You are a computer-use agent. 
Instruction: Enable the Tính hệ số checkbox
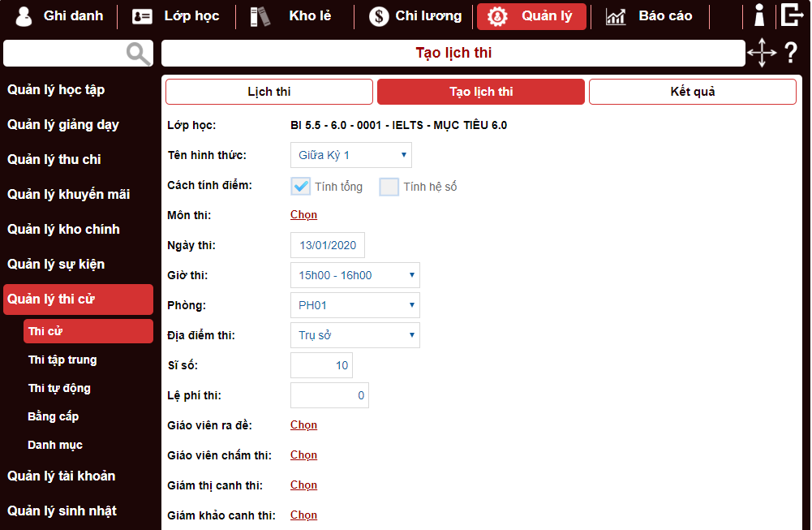coord(389,186)
